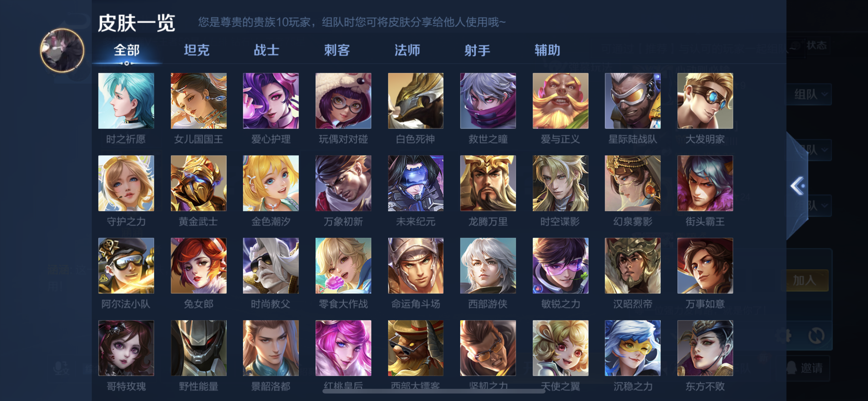The width and height of the screenshot is (868, 401).
Task: Open the 野性能量 skin portrait
Action: pos(198,348)
